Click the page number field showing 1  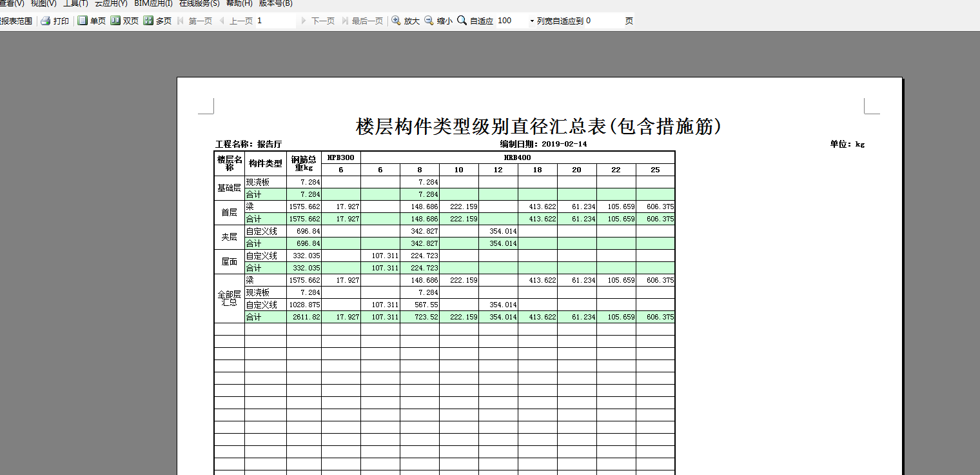(276, 21)
